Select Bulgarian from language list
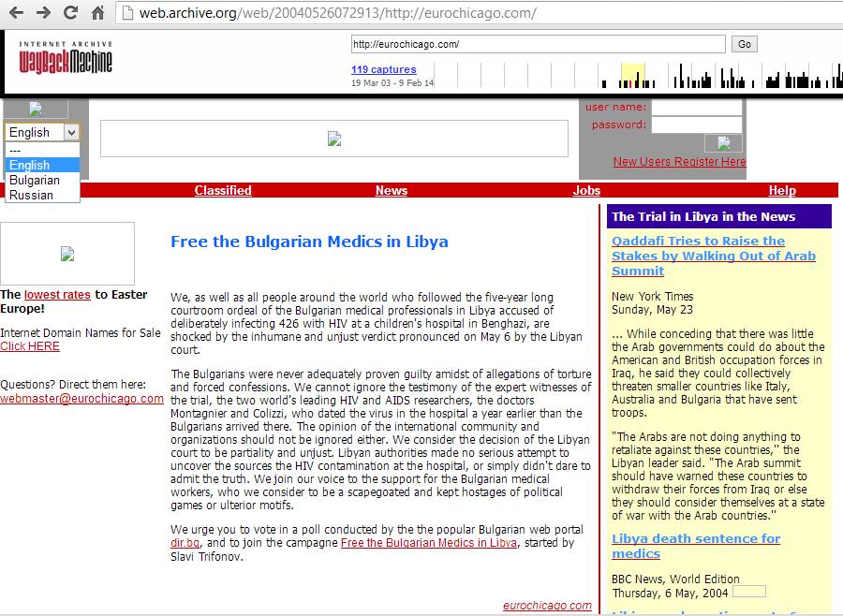Image resolution: width=843 pixels, height=616 pixels. (35, 180)
